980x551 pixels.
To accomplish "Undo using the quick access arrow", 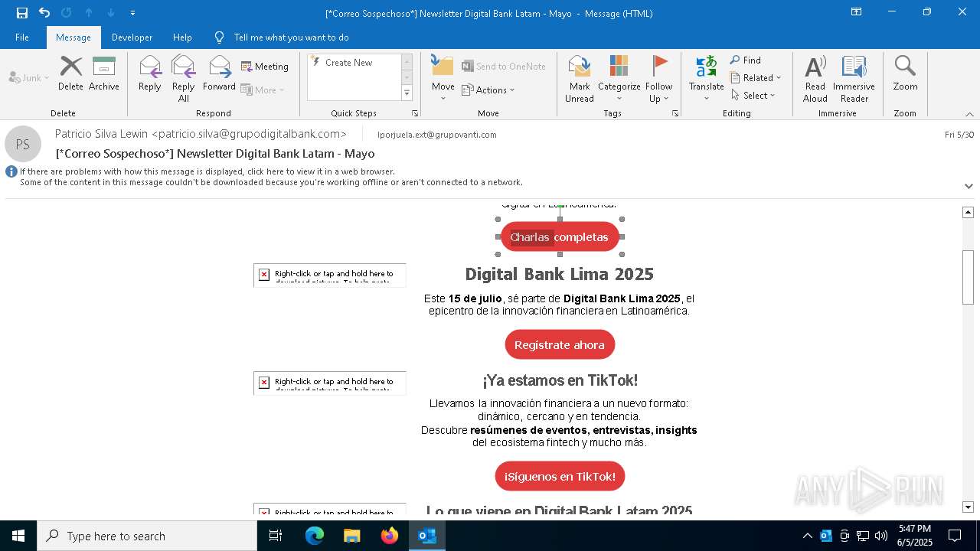I will 44,13.
